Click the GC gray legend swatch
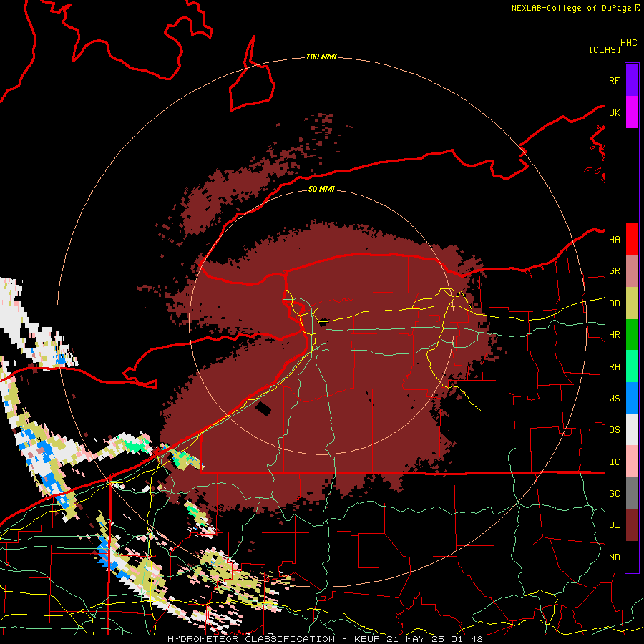Screen dimensions: 644x644 coord(632,493)
